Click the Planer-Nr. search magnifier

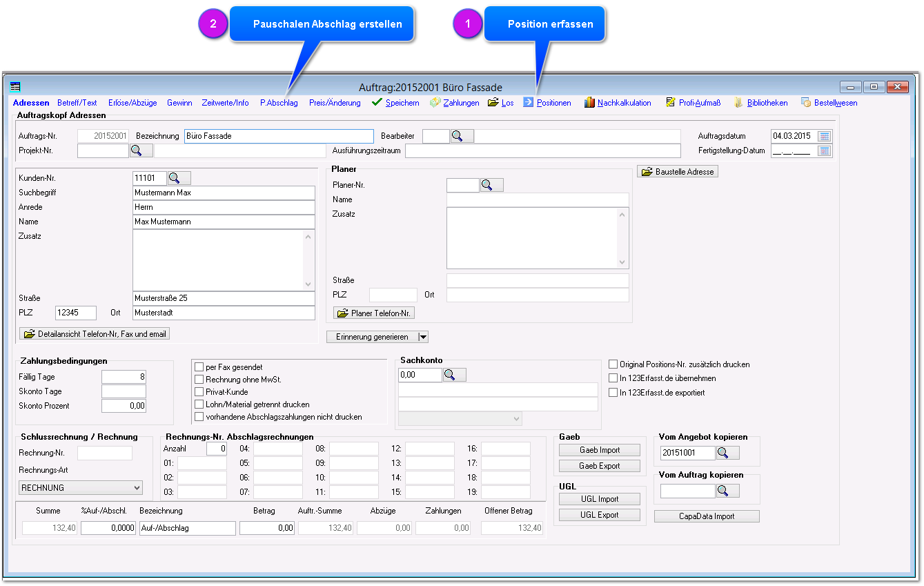pos(491,185)
